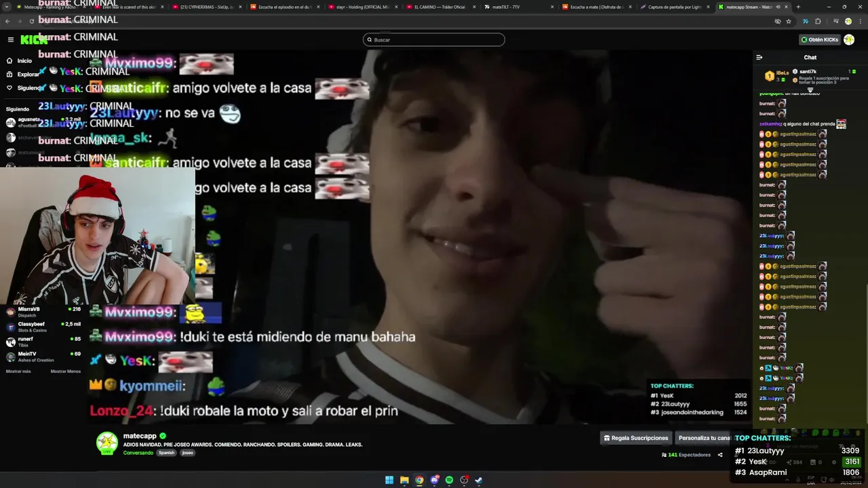Click Personaliza tu canal button

[x=703, y=438]
